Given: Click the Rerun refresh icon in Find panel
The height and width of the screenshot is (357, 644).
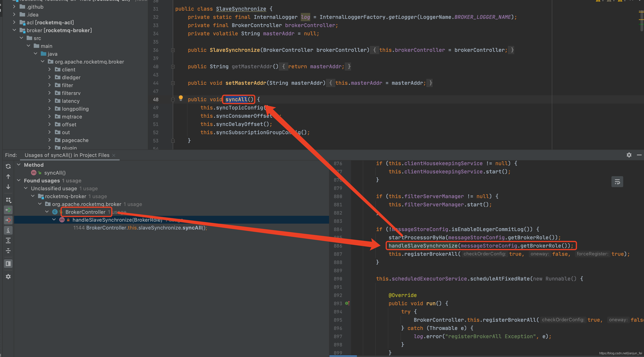Looking at the screenshot, I should (x=8, y=166).
